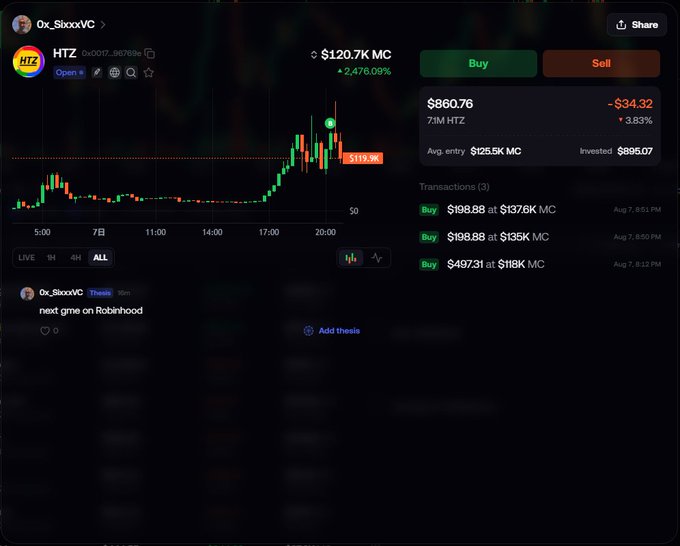Click the pill icon beside Open

(97, 72)
